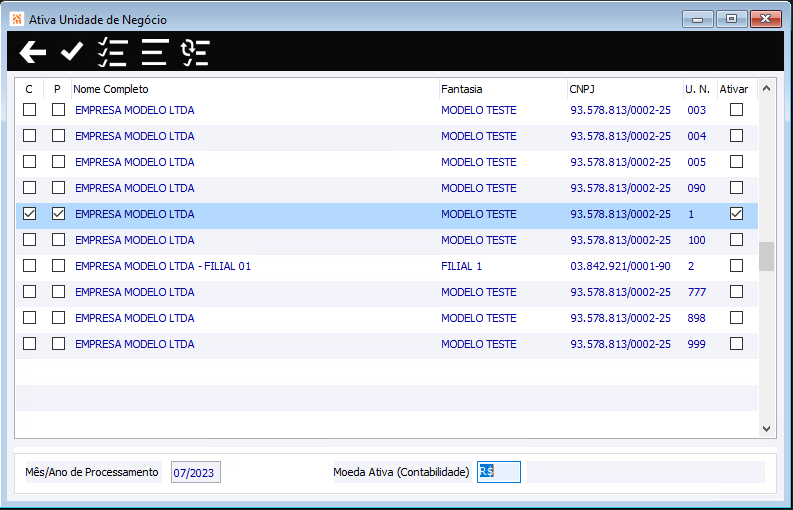Click EMPRESA MODELO LTDA name in unit 004 row
Viewport: 793px width, 510px height.
tap(135, 136)
